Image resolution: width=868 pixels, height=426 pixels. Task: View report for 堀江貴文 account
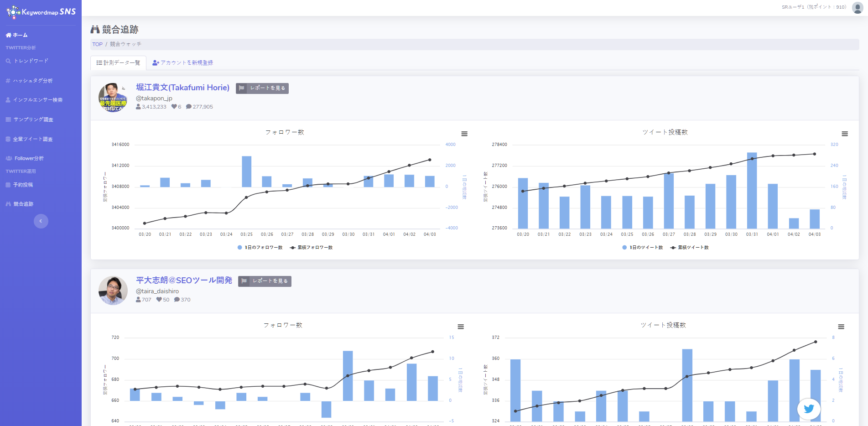[262, 88]
